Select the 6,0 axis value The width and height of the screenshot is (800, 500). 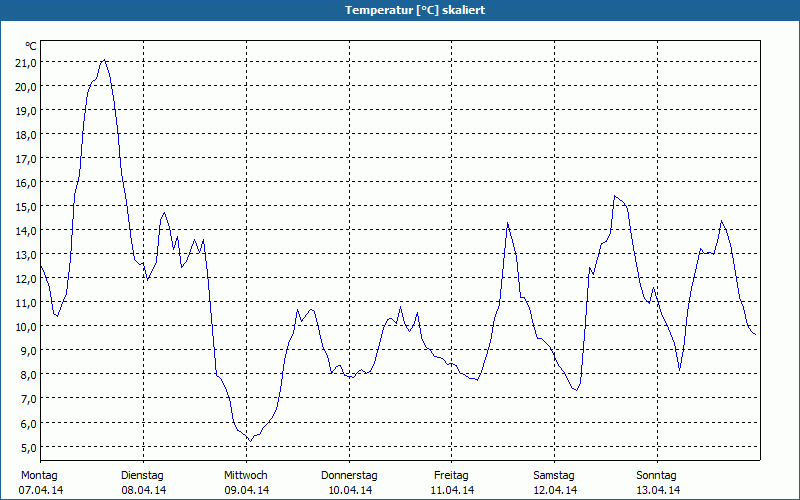coord(28,423)
